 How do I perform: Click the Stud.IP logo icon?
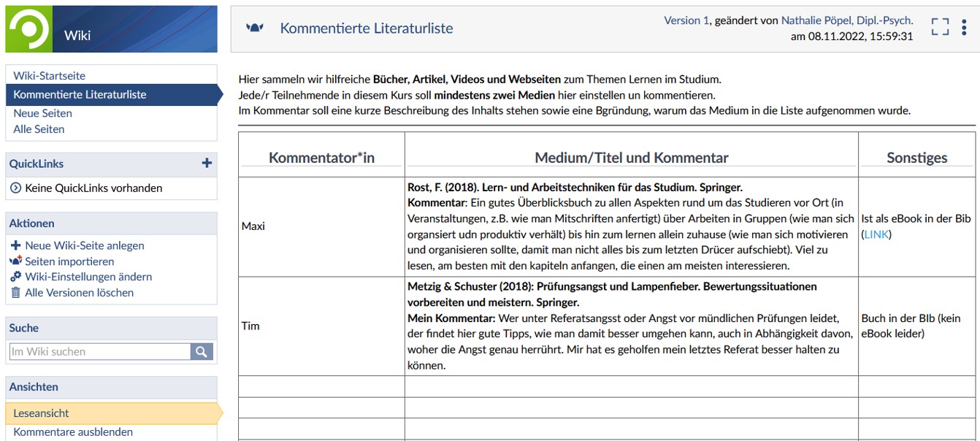28,29
